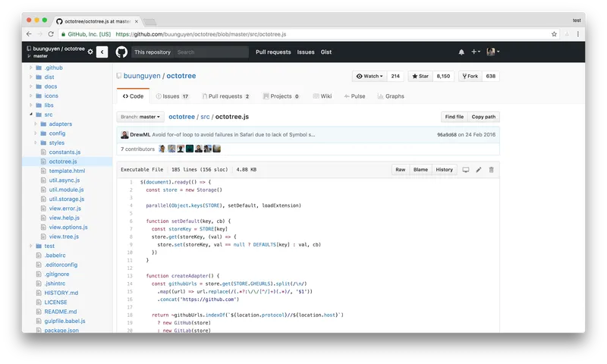
Task: Click the first contributor avatar
Action: tap(162, 149)
